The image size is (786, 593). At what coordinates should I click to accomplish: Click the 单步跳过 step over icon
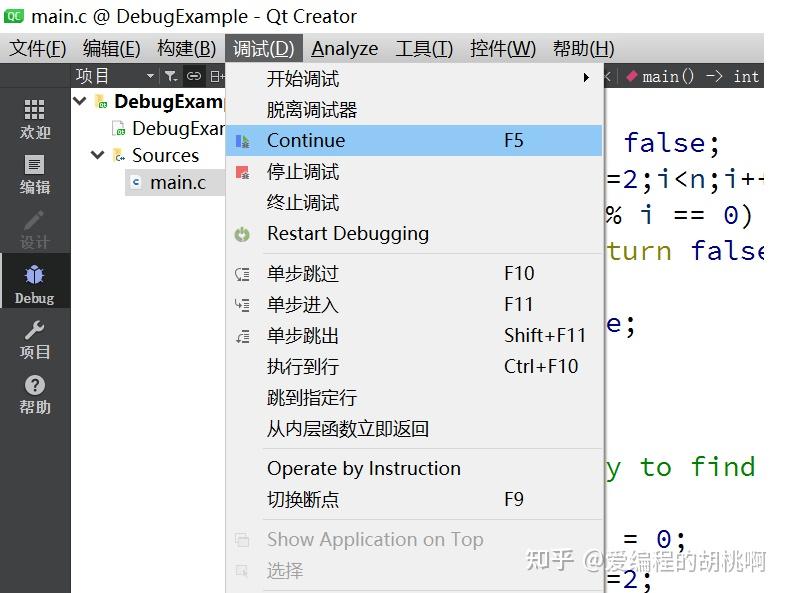coord(242,274)
